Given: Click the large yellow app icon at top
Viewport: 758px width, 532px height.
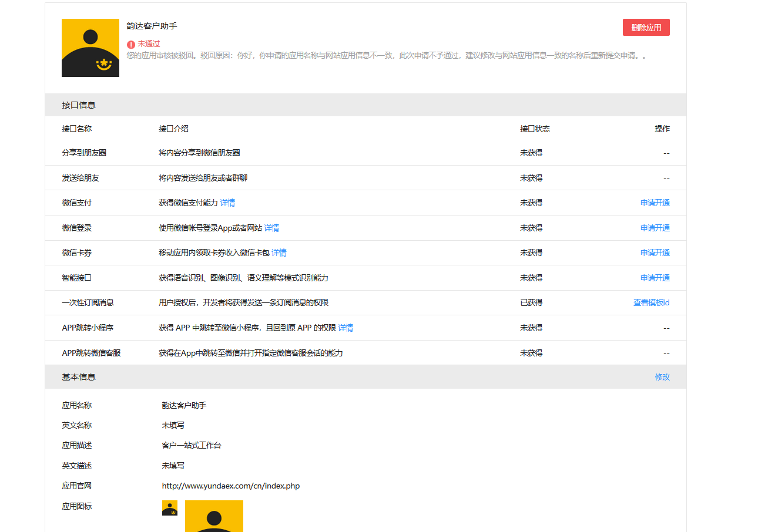Looking at the screenshot, I should click(90, 48).
